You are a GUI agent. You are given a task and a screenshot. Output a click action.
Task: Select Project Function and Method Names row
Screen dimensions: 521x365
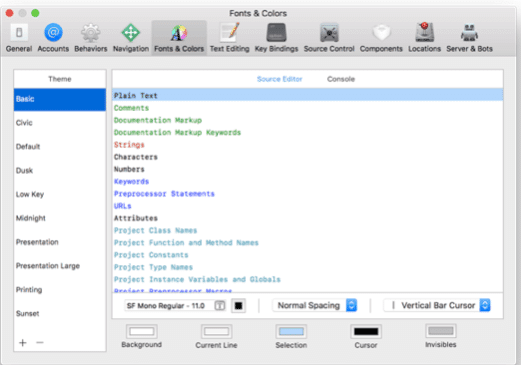308,243
